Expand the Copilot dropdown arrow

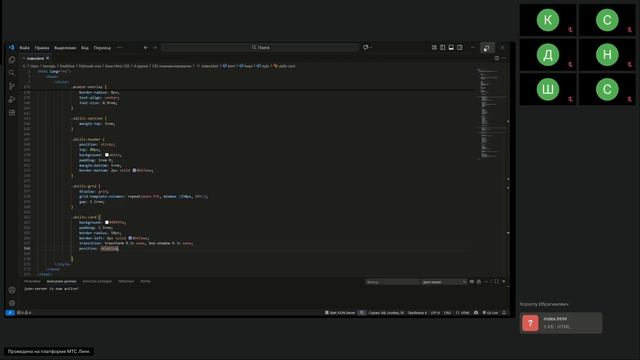click(371, 47)
